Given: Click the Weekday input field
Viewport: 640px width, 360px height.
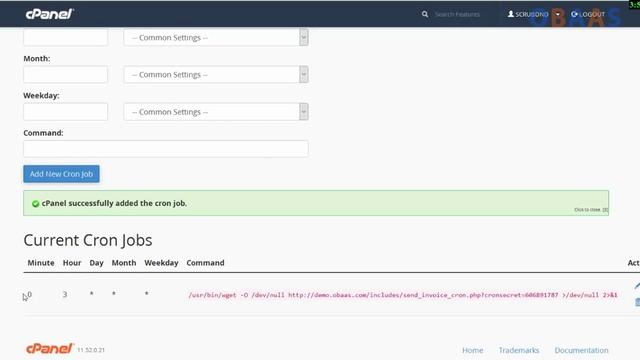Looking at the screenshot, I should [x=65, y=111].
